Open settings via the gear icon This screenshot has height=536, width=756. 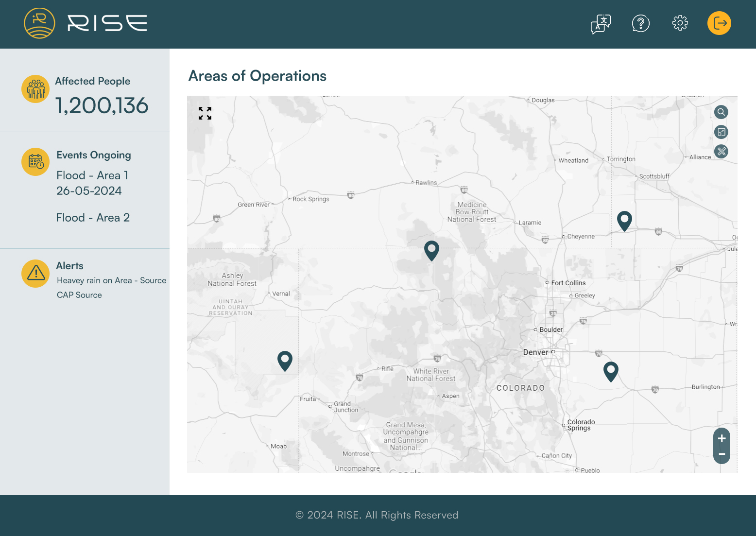(680, 23)
